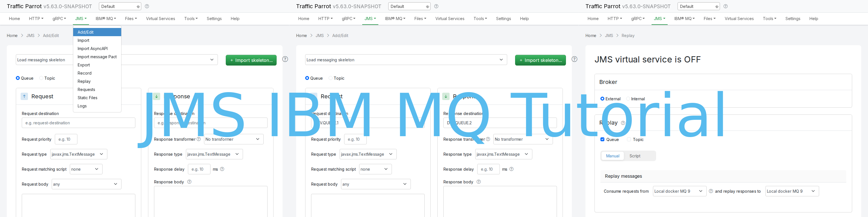The height and width of the screenshot is (217, 868).
Task: Click help icon after Consume requests from dropdown
Action: point(711,191)
